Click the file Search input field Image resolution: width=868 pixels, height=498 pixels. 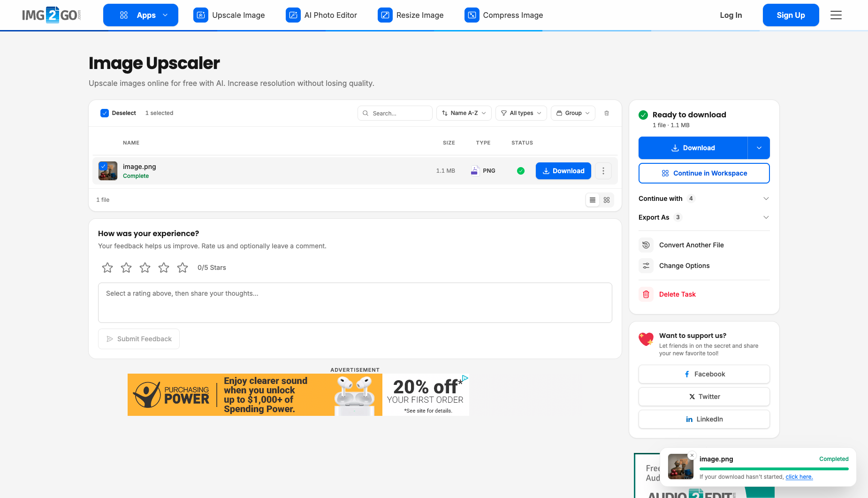click(x=395, y=113)
